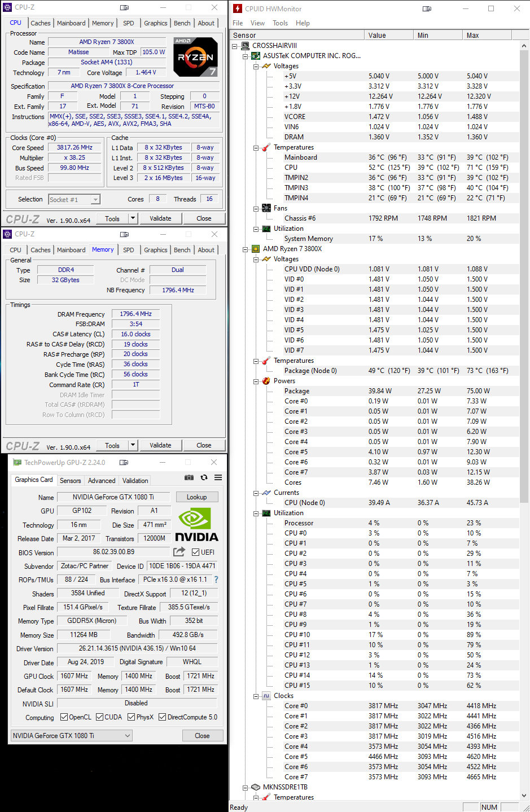
Task: Toggle the OpenCL checkbox
Action: click(x=64, y=717)
